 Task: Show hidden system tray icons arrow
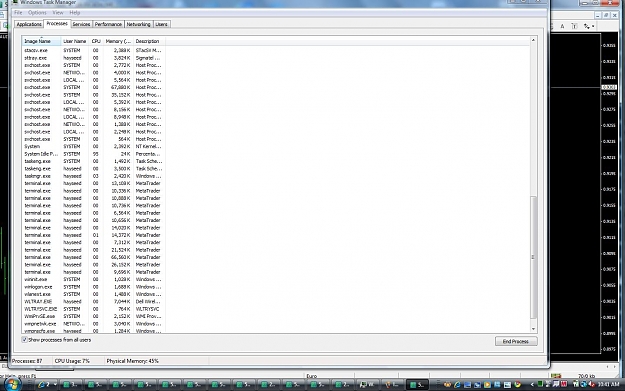coord(532,385)
